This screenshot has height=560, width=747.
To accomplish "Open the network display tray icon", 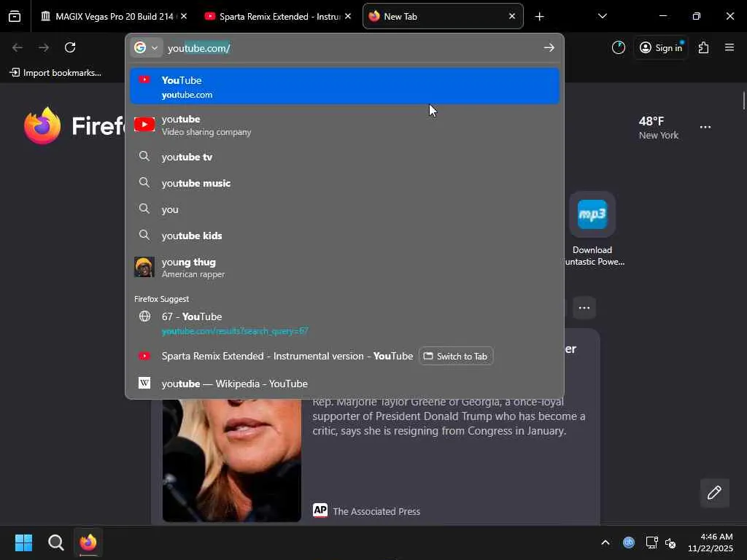I will tap(651, 542).
